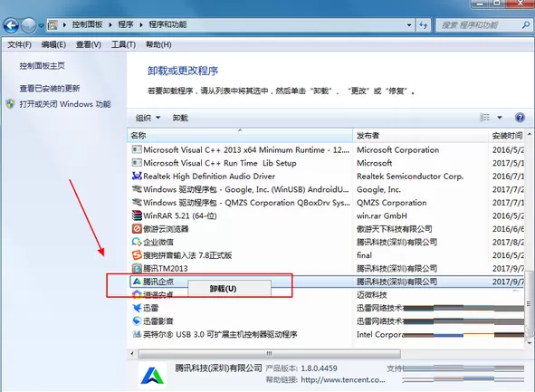Click the 搜狗拼音输入法 icon

137,255
